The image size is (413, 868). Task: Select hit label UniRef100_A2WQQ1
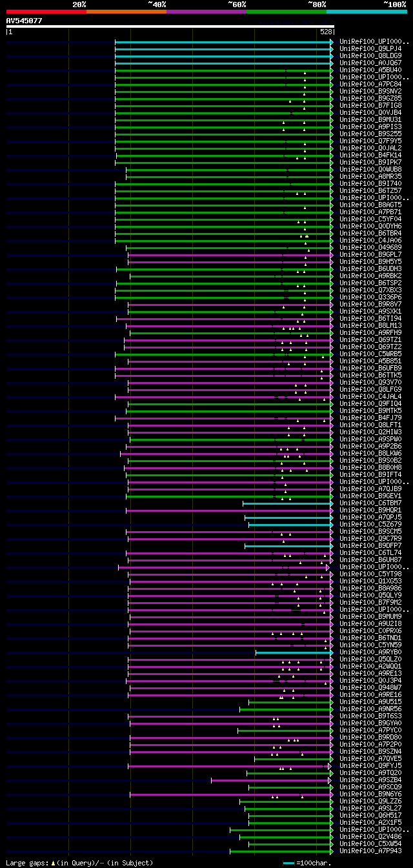370,666
